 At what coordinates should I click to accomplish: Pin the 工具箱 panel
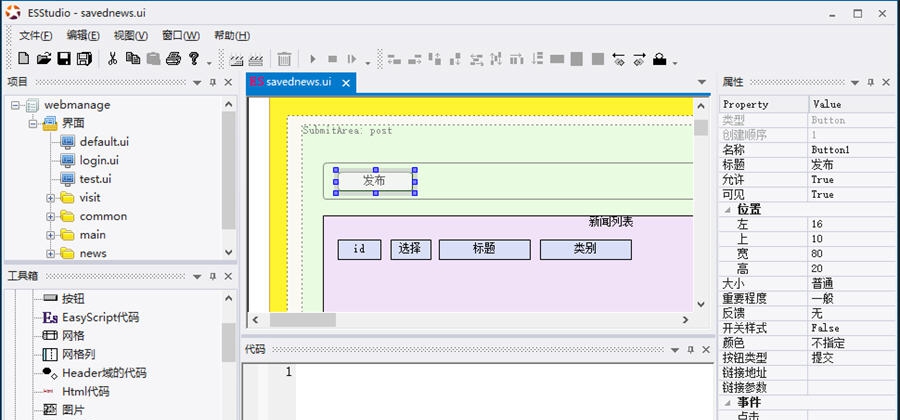(x=212, y=276)
